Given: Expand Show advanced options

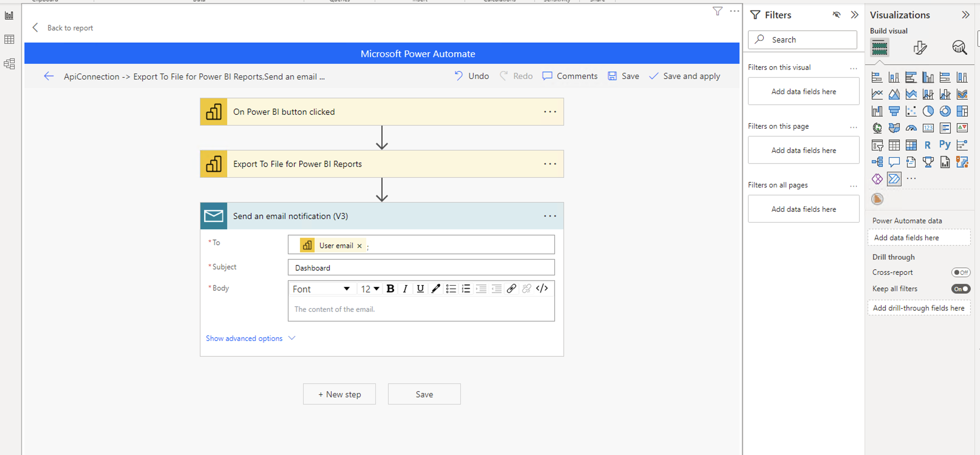Looking at the screenshot, I should [x=251, y=338].
